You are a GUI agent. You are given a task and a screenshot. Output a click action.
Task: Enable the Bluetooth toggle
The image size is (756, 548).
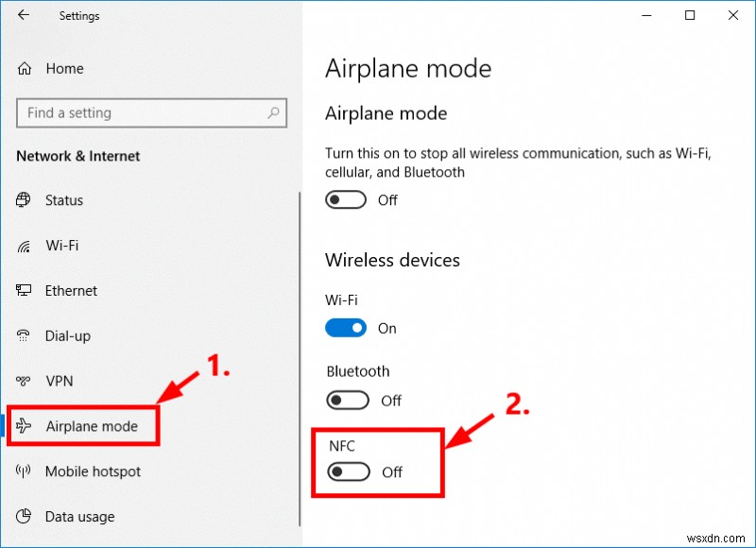[346, 401]
